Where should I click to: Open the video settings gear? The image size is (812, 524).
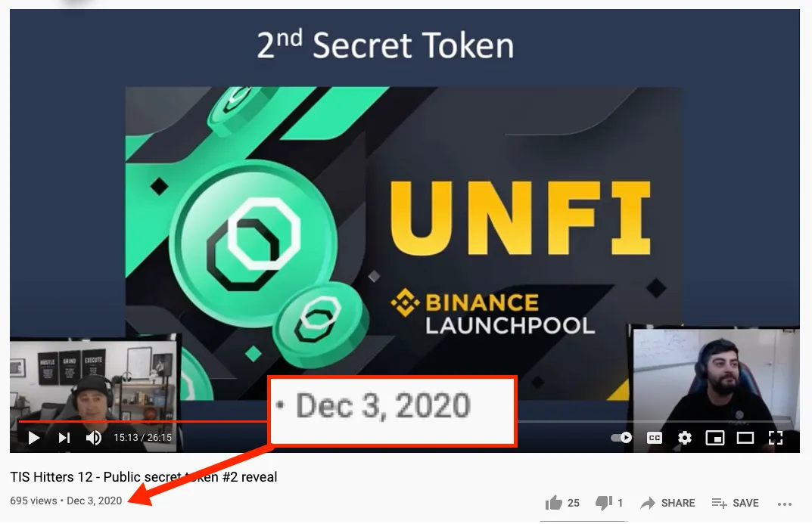685,438
